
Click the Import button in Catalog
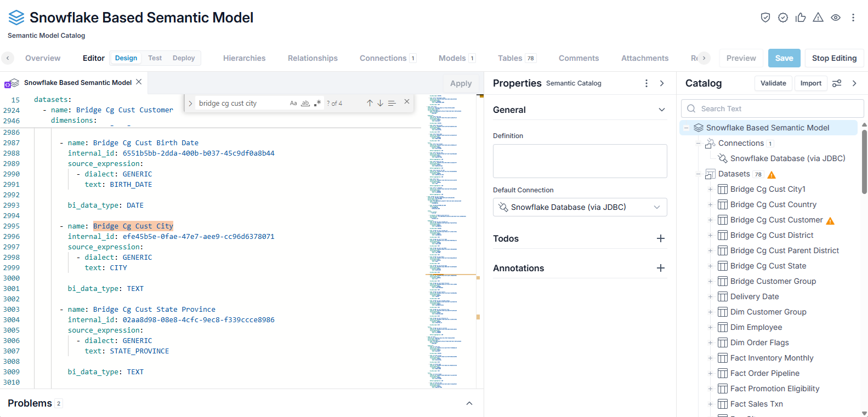(810, 83)
